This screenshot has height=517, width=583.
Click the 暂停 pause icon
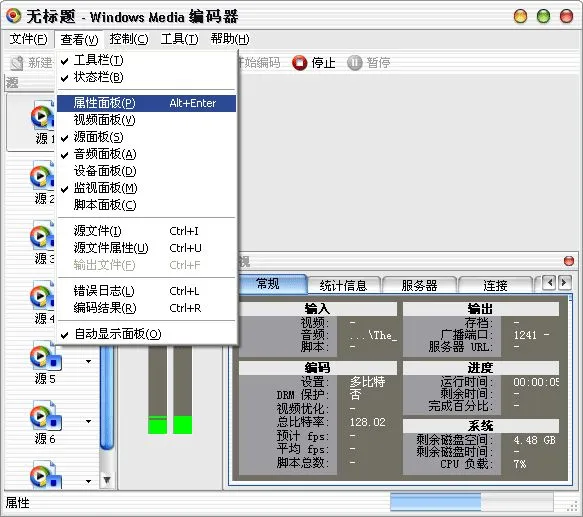354,62
